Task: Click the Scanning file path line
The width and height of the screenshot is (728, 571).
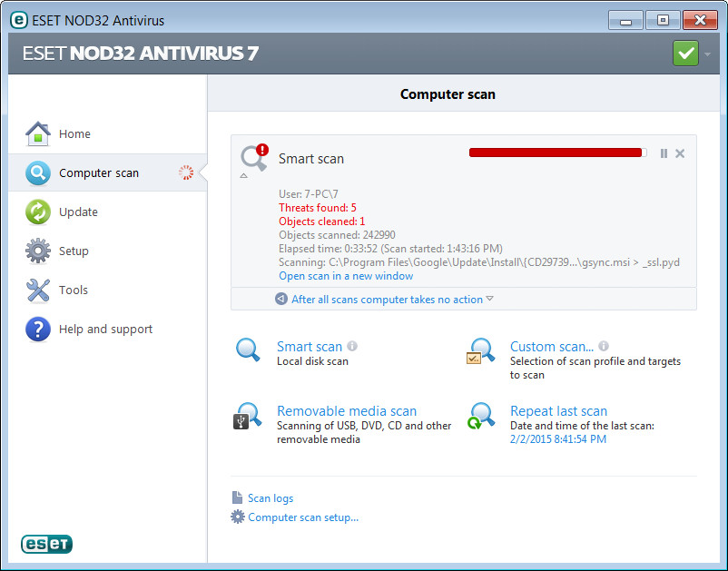Action: [479, 262]
